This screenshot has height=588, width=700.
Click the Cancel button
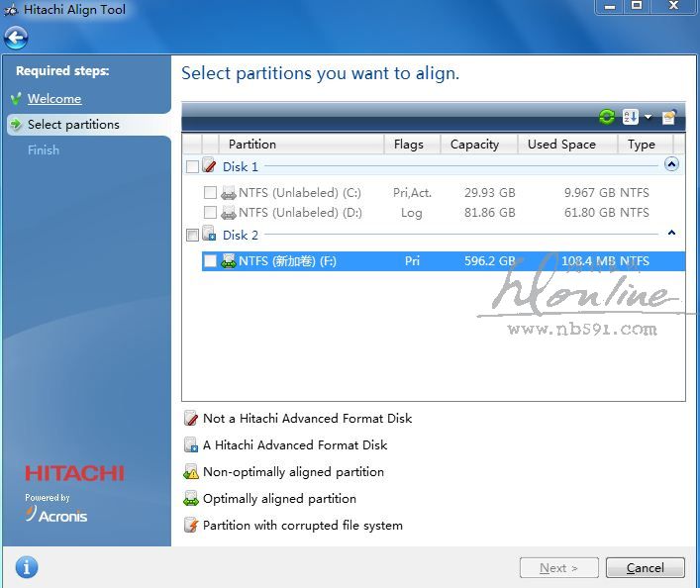point(646,568)
